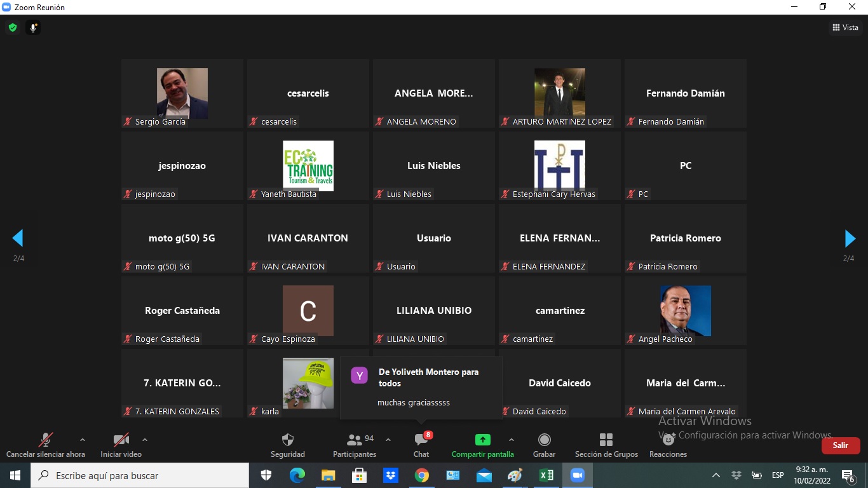Open the taskbar clock and date
This screenshot has height=488, width=868.
click(813, 475)
